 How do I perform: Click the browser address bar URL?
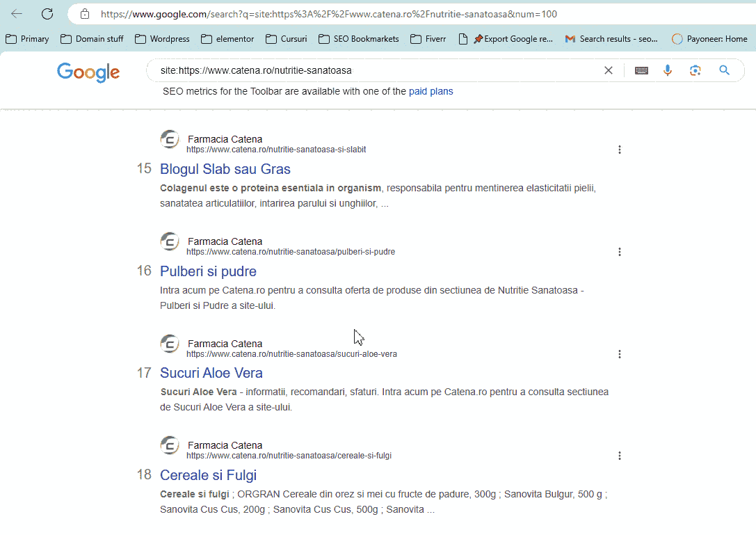(x=328, y=14)
